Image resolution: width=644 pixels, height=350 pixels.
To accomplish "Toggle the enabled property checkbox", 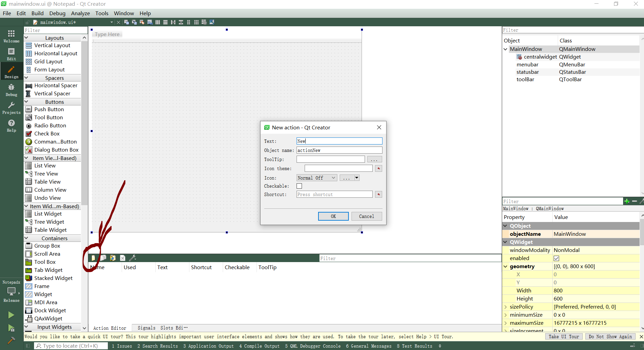I will pyautogui.click(x=556, y=258).
